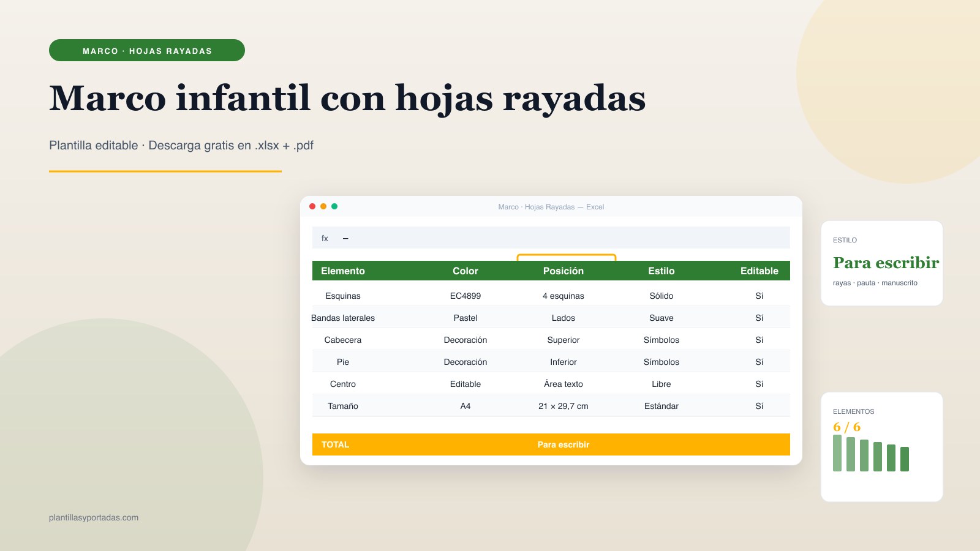
Task: Select the Sólido cell
Action: point(661,296)
